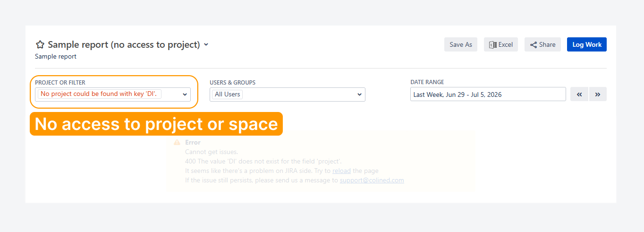Click the reload link in error message
The width and height of the screenshot is (644, 232).
341,171
